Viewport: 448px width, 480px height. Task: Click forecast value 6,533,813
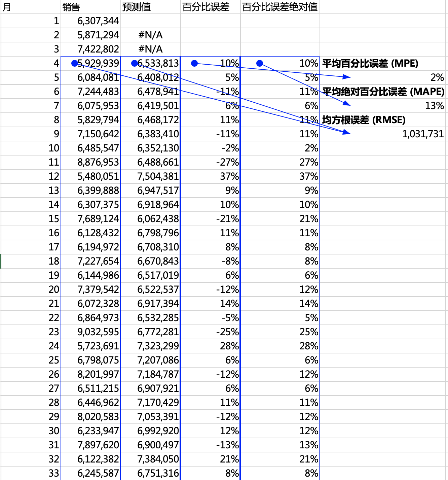[150, 63]
